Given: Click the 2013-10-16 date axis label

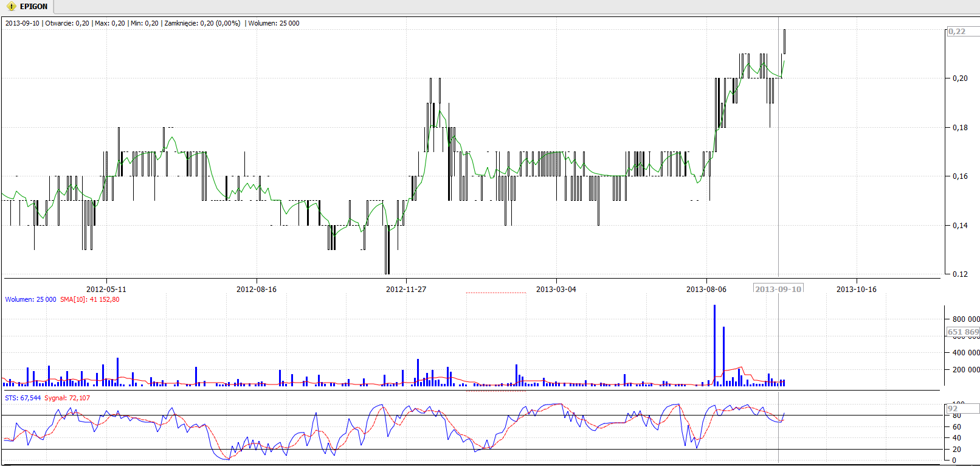Looking at the screenshot, I should point(856,289).
